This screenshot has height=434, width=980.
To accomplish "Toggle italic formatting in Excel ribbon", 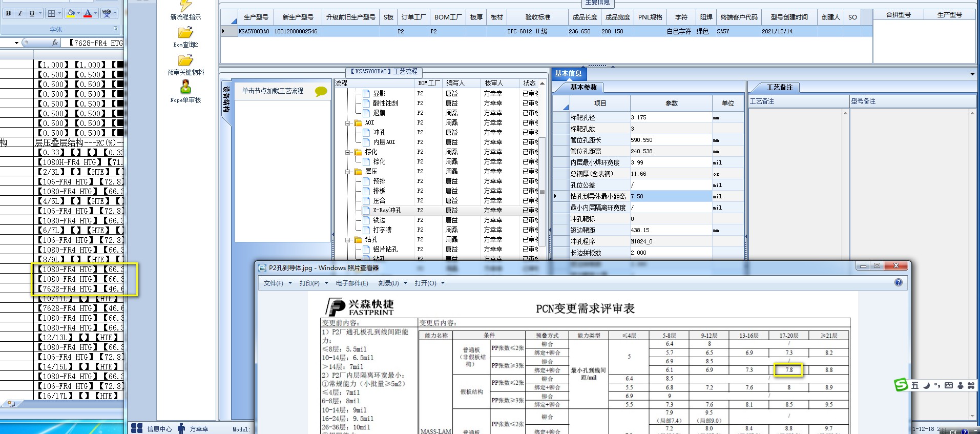I will (20, 13).
